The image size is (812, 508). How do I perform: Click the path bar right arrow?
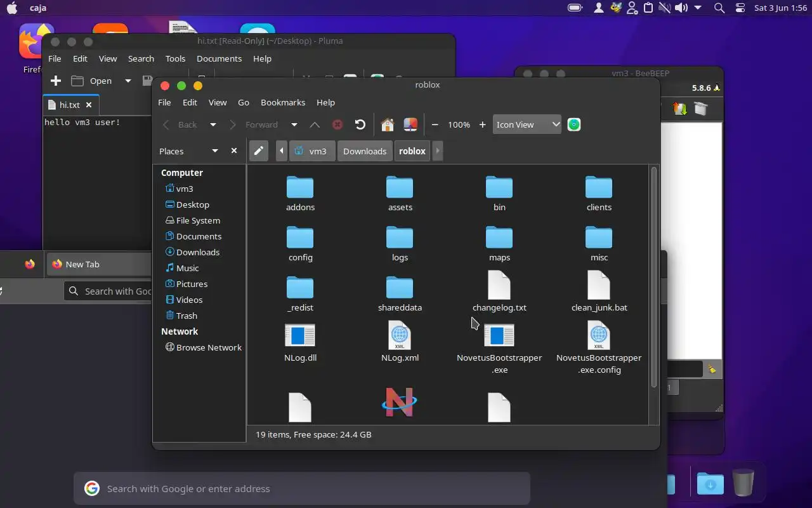[x=437, y=151]
